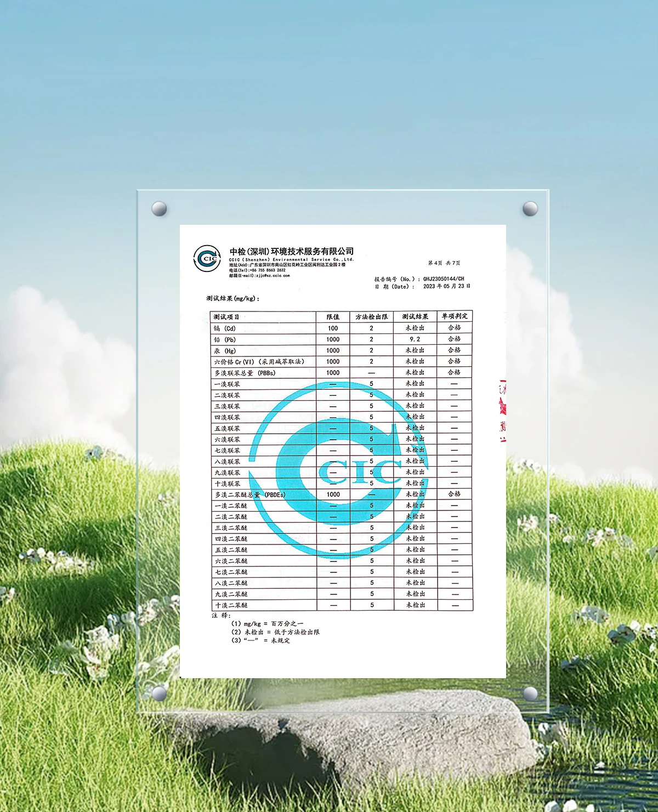Click the 镉 (Cd) row label
The width and height of the screenshot is (658, 812).
[x=225, y=328]
